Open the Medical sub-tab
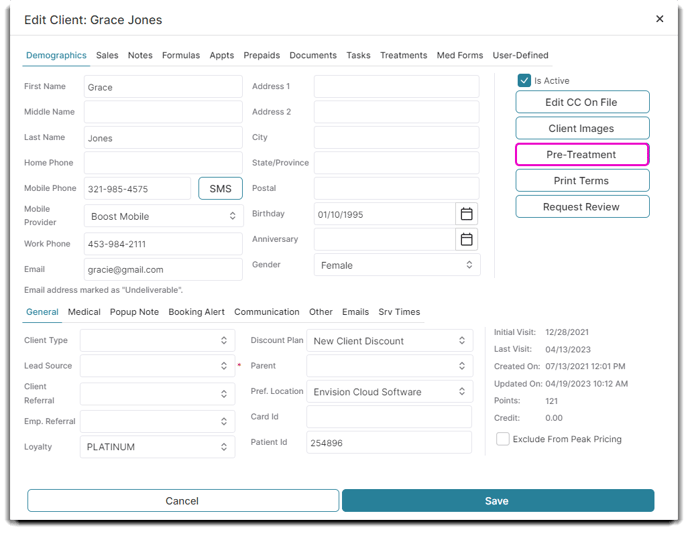The height and width of the screenshot is (540, 688). tap(84, 312)
